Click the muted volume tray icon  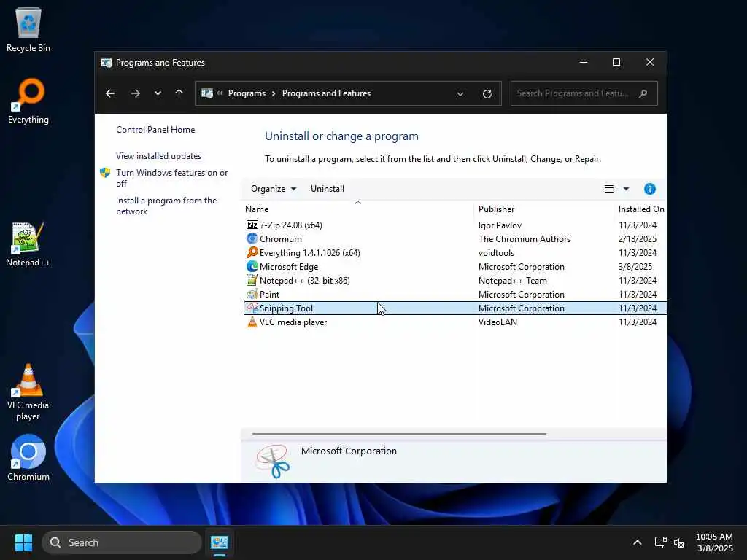click(x=679, y=542)
